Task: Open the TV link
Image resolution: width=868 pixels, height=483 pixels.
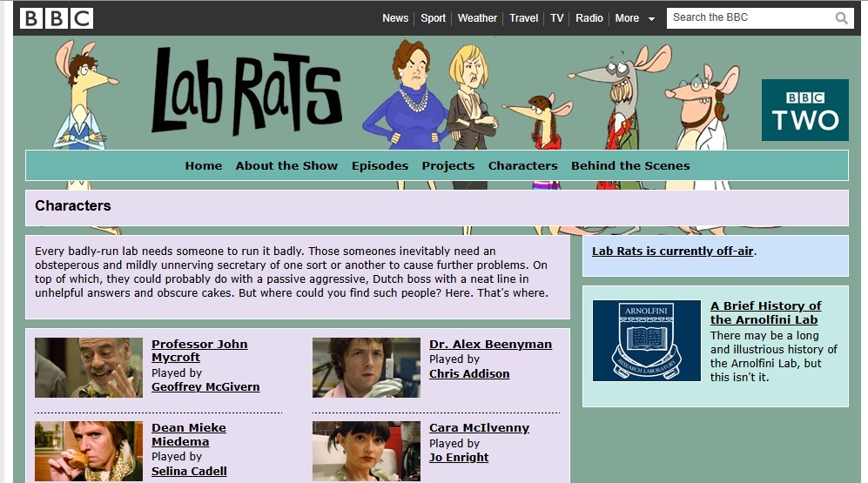Action: pos(557,17)
